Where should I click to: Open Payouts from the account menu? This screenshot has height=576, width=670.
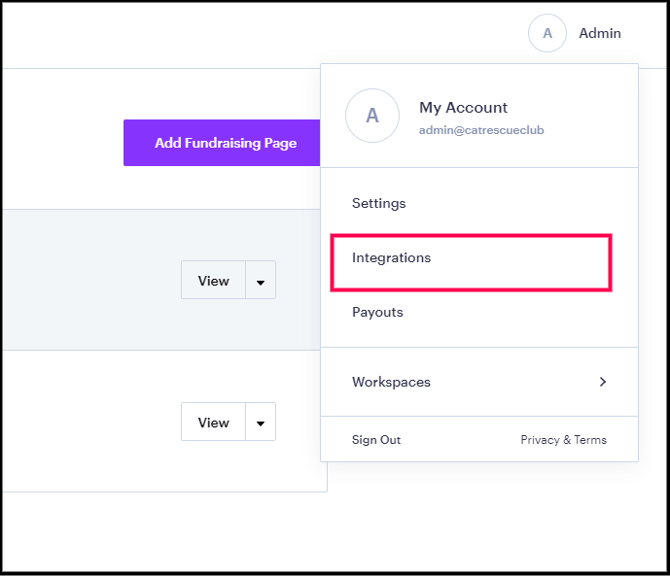click(x=378, y=312)
